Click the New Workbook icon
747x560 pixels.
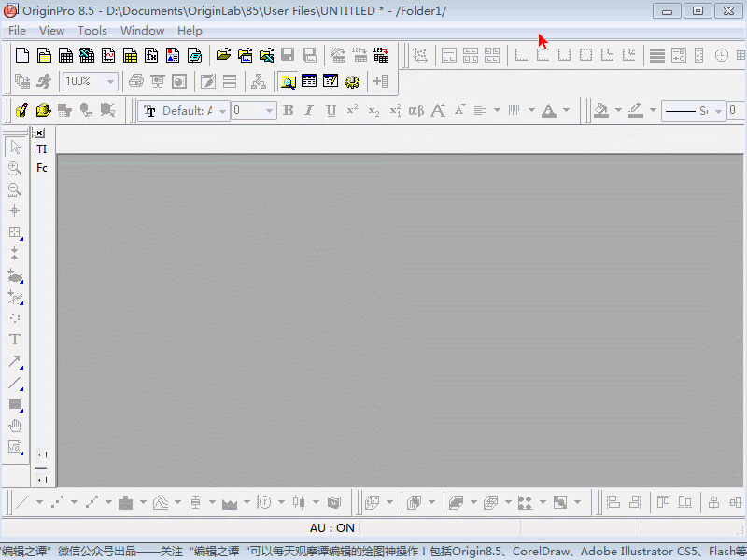point(65,56)
